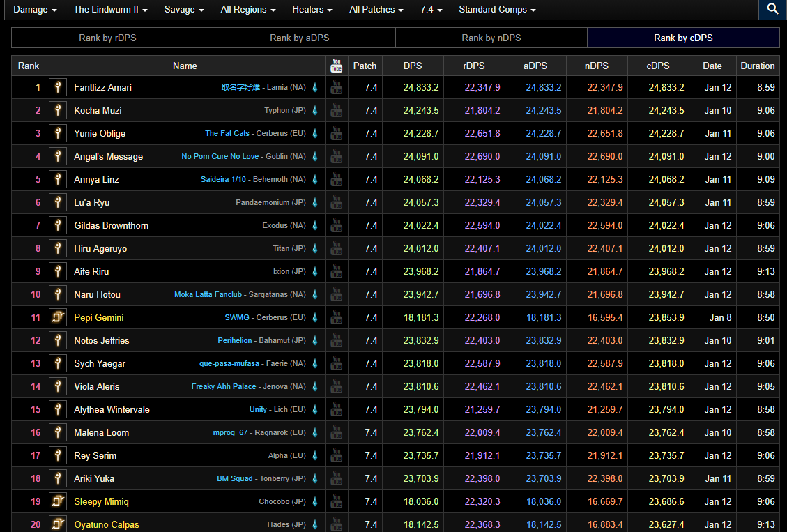Screen dimensions: 787x532
Task: Open Perihelion guild link
Action: [x=235, y=341]
